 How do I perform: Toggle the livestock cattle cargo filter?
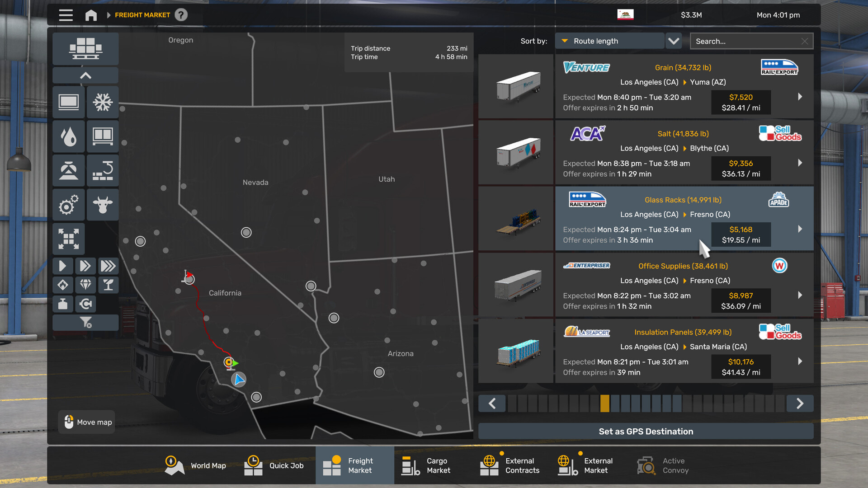[103, 205]
